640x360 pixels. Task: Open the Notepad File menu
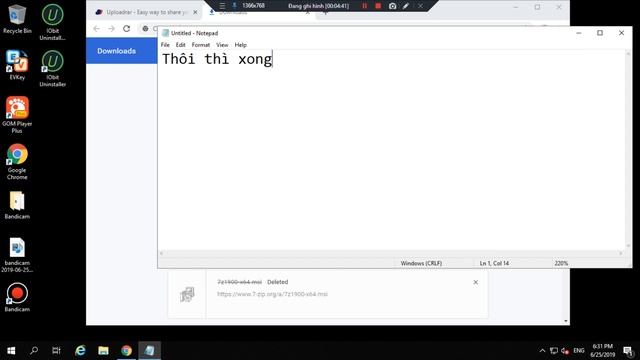click(165, 45)
